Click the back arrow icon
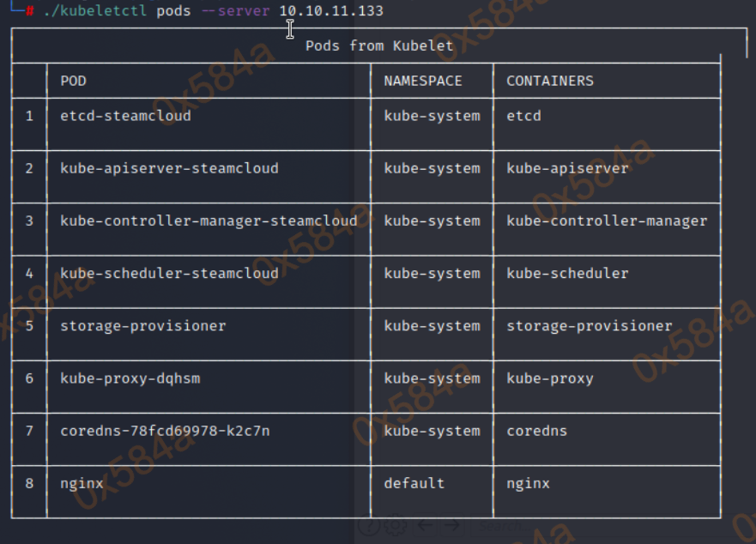Viewport: 756px width, 544px height. [x=426, y=525]
